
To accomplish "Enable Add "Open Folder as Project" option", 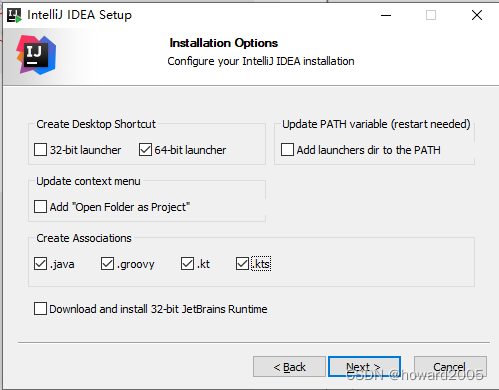I will 40,207.
